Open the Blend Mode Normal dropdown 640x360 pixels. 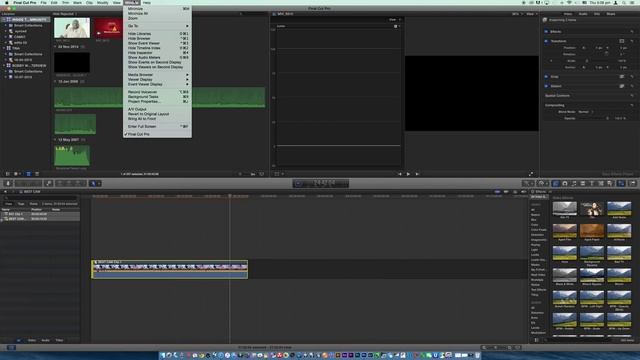coord(585,112)
